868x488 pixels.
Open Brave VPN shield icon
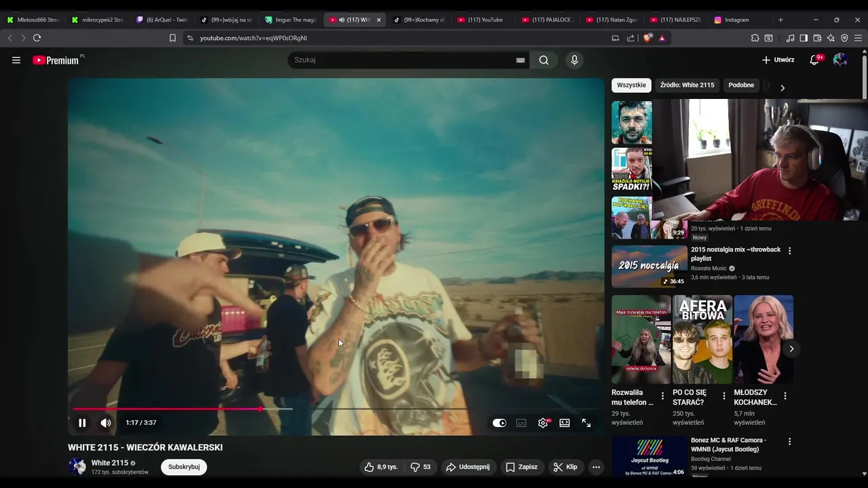844,38
